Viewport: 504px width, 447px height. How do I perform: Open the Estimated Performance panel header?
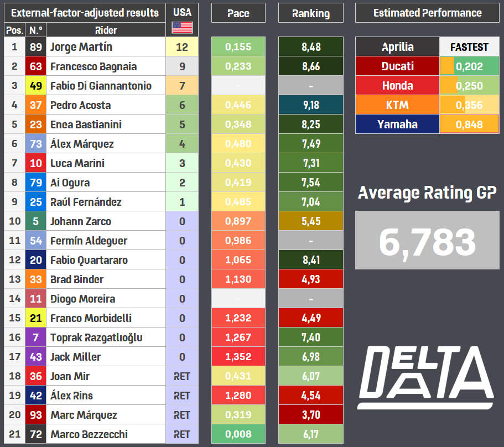[x=427, y=13]
